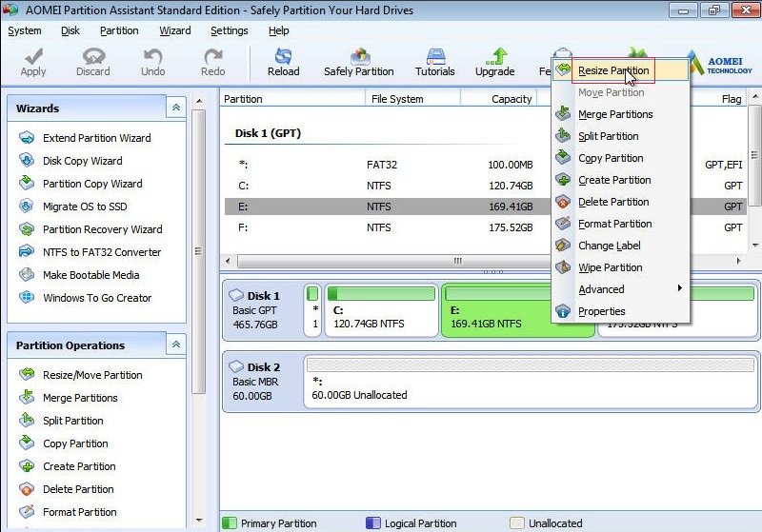Click the partition list horizontal scrollbar
This screenshot has width=762, height=532.
tap(393, 261)
